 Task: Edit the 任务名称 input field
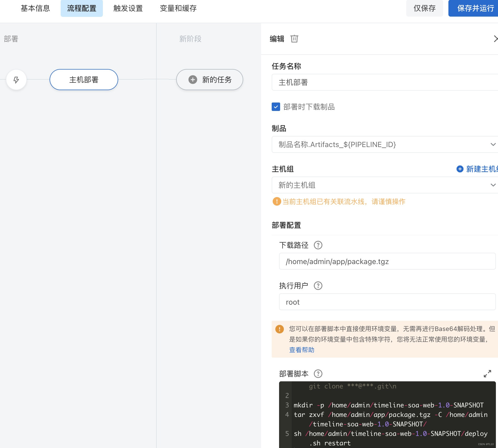pyautogui.click(x=385, y=82)
